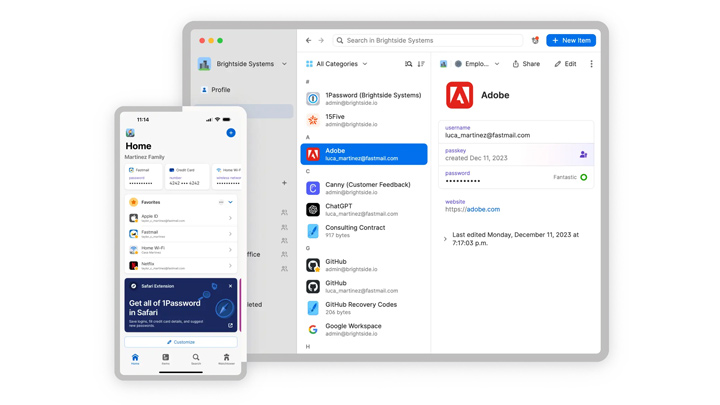Image resolution: width=720 pixels, height=405 pixels.
Task: Click the passkey created Dec 11, 2023 field
Action: point(516,154)
